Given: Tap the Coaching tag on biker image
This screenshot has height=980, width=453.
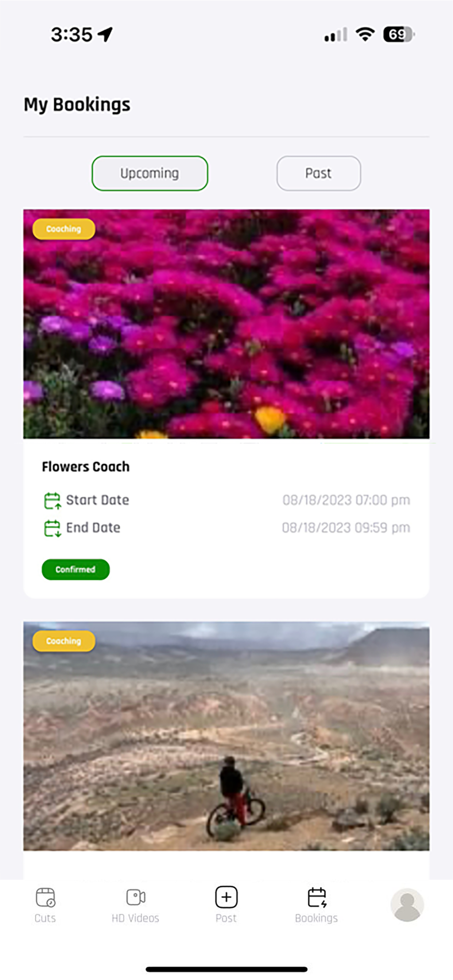Looking at the screenshot, I should coord(63,641).
